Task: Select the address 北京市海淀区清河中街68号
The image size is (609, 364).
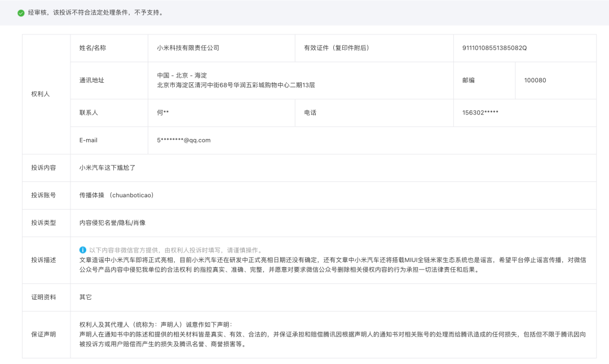Action: point(195,85)
